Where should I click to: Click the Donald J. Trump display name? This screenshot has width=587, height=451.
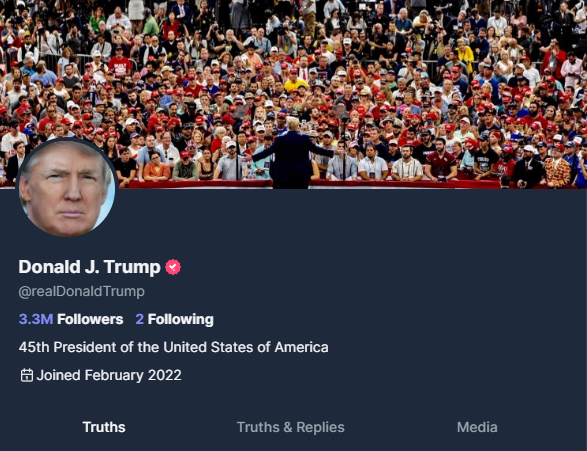[x=89, y=267]
